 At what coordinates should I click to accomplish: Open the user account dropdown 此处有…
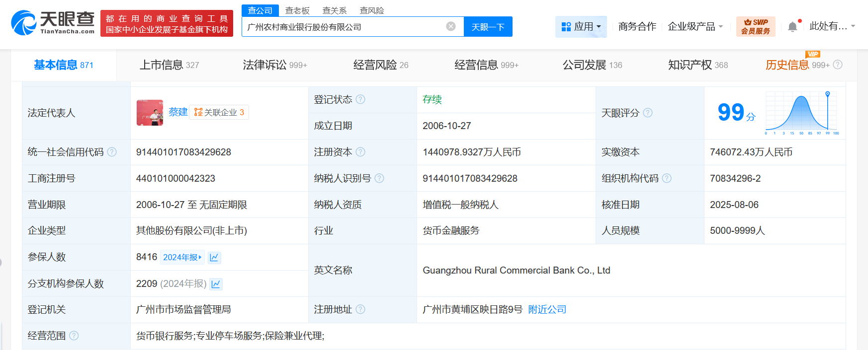click(x=832, y=26)
